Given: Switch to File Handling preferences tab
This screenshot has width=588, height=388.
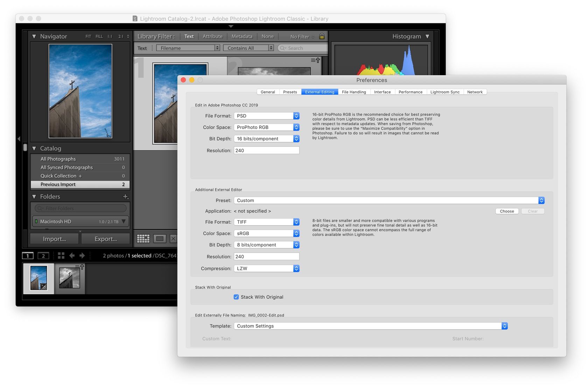Looking at the screenshot, I should click(354, 92).
